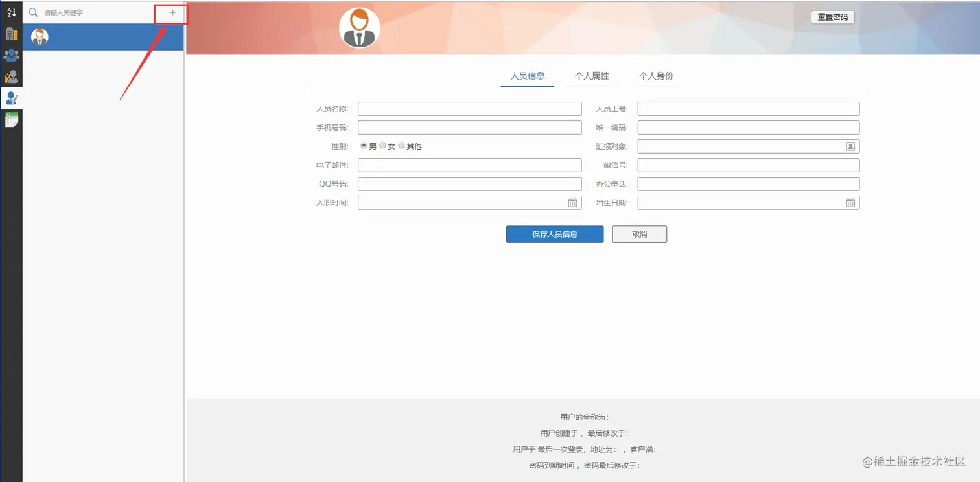Image resolution: width=980 pixels, height=482 pixels.
Task: Click the QQ号码 input field
Action: tap(470, 184)
